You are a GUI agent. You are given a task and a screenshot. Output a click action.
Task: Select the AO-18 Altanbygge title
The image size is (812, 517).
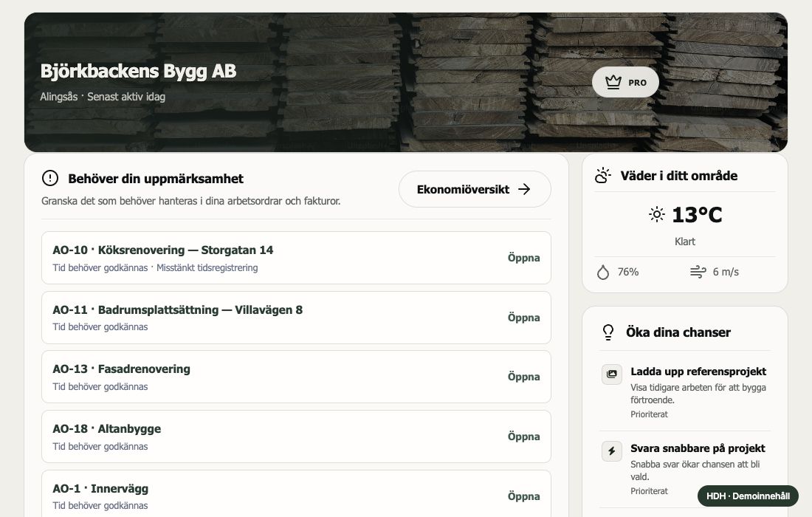click(x=107, y=429)
